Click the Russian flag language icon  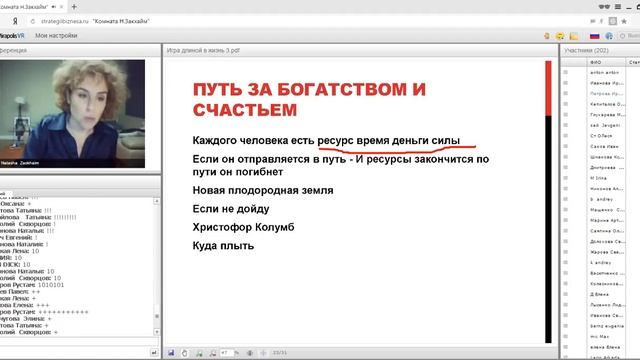(x=594, y=36)
